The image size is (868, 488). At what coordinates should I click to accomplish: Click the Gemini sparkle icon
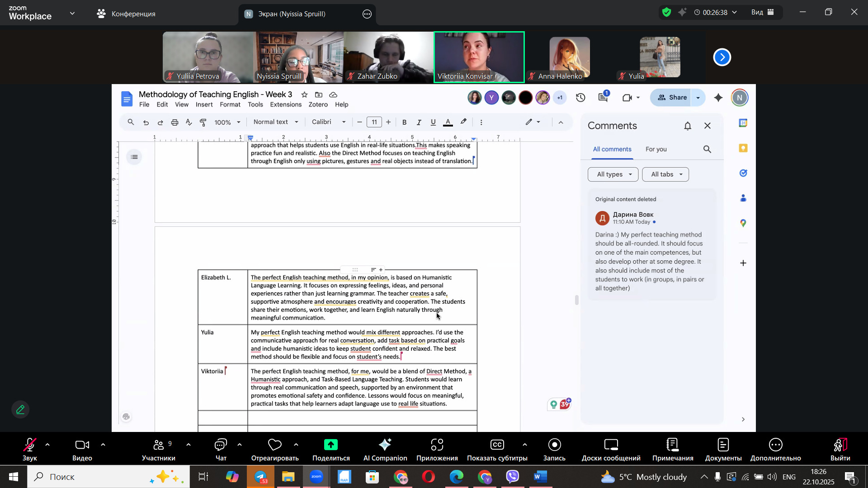(718, 98)
